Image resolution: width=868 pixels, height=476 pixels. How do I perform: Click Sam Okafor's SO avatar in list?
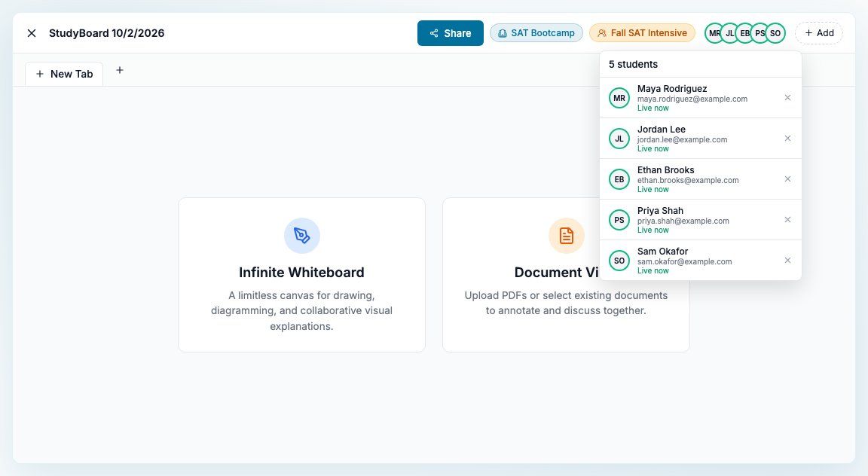[x=619, y=261]
